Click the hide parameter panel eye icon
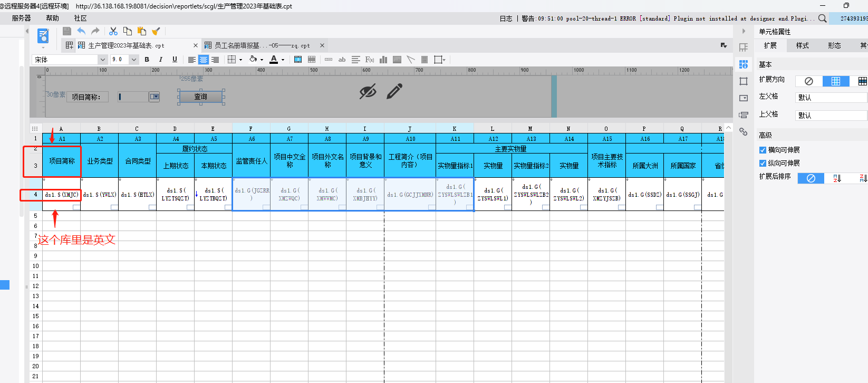Viewport: 868px width, 383px height. tap(368, 91)
